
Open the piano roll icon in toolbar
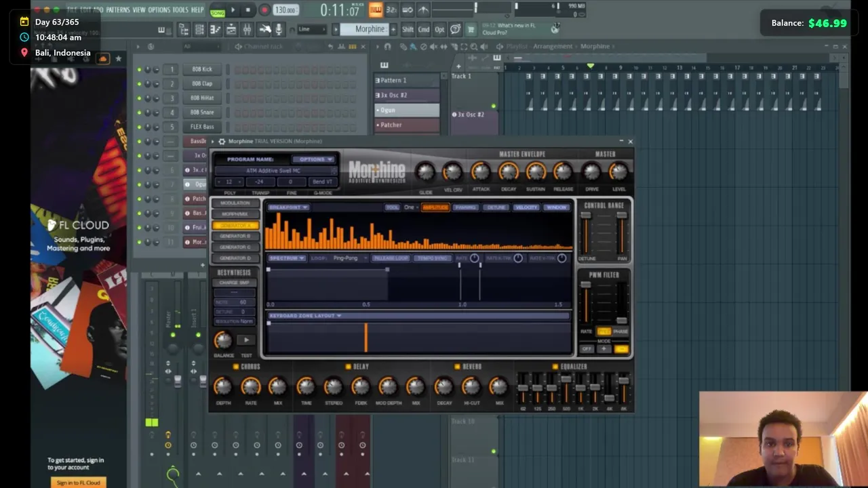(215, 29)
